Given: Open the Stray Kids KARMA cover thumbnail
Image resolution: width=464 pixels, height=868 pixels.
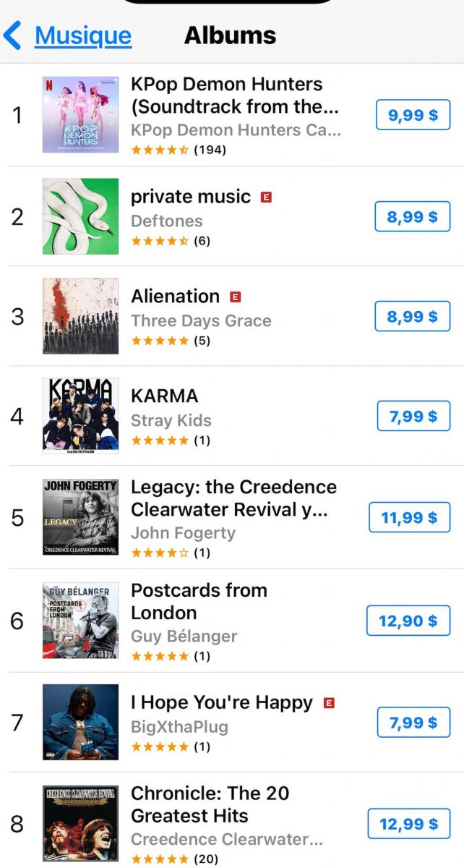Looking at the screenshot, I should tap(80, 416).
